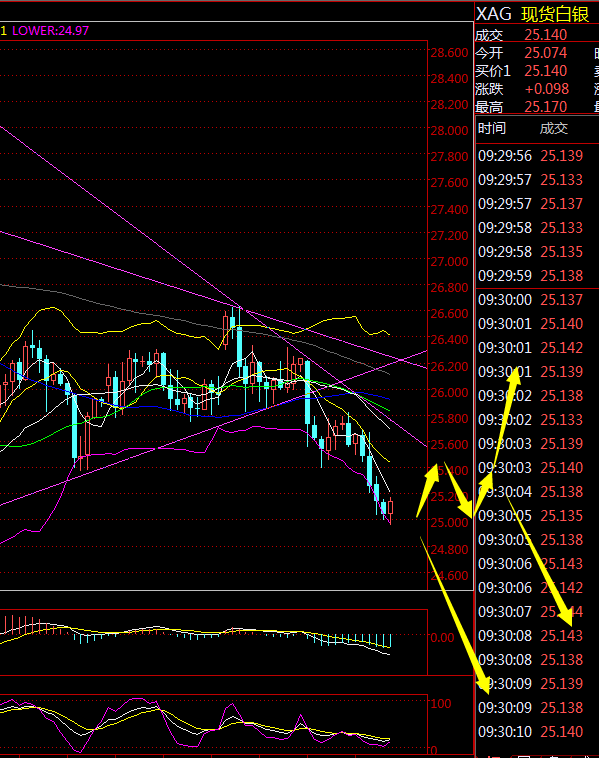Click the 26.000 price axis label

click(449, 392)
